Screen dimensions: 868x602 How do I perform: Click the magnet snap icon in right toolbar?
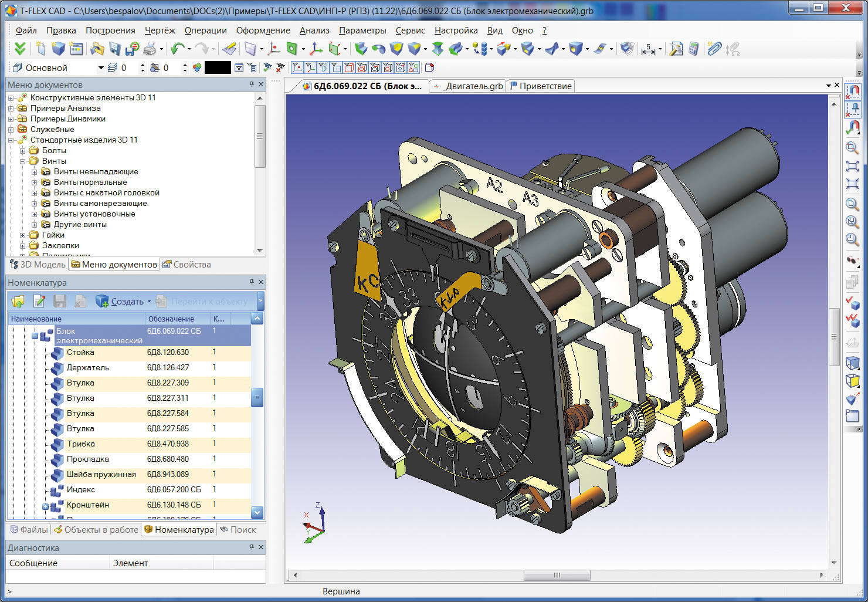point(853,92)
